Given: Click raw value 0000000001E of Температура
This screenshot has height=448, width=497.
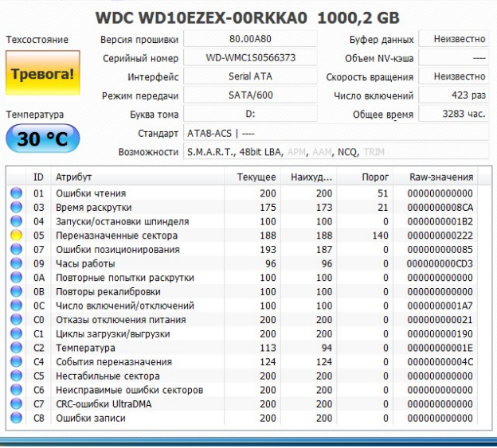Looking at the screenshot, I should tap(440, 348).
